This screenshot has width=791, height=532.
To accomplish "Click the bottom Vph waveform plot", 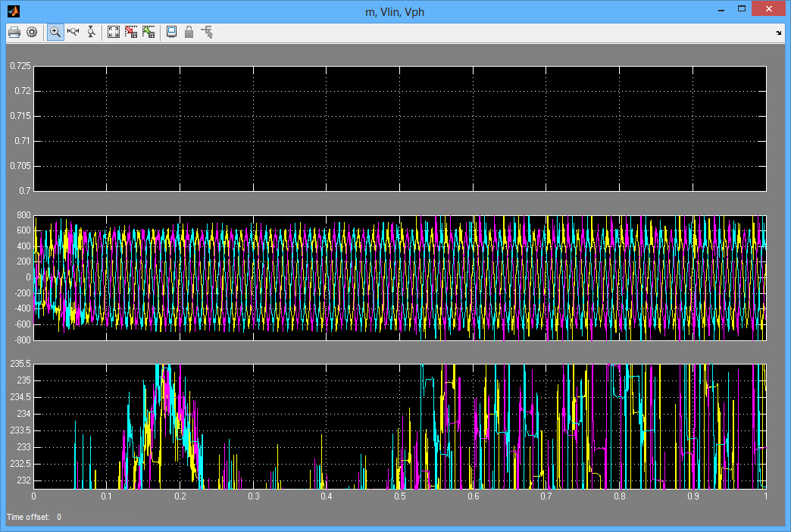I will (x=399, y=426).
